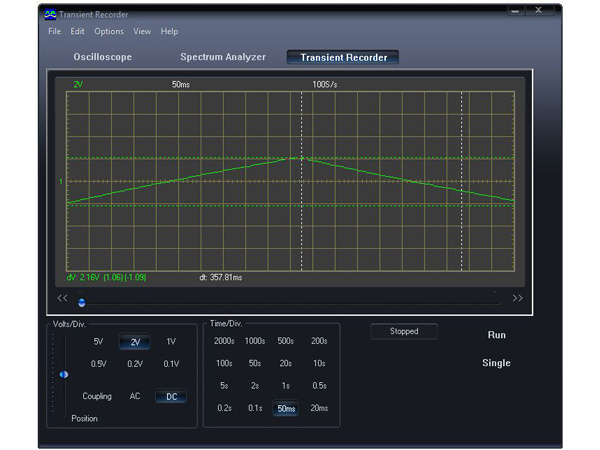This screenshot has height=450, width=600.
Task: Select 50ms time per division
Action: pyautogui.click(x=284, y=407)
